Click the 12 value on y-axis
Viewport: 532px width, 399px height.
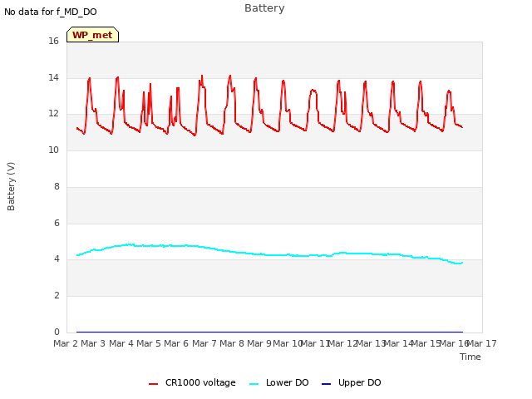pyautogui.click(x=53, y=114)
